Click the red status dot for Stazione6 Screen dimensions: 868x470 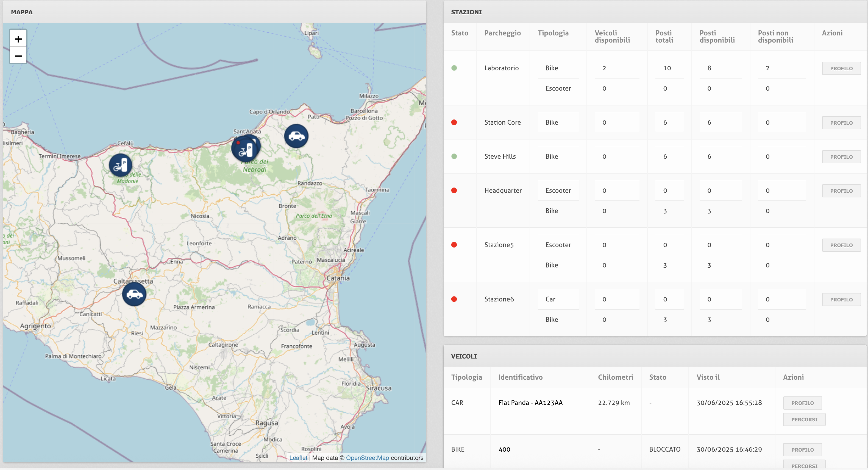tap(454, 299)
